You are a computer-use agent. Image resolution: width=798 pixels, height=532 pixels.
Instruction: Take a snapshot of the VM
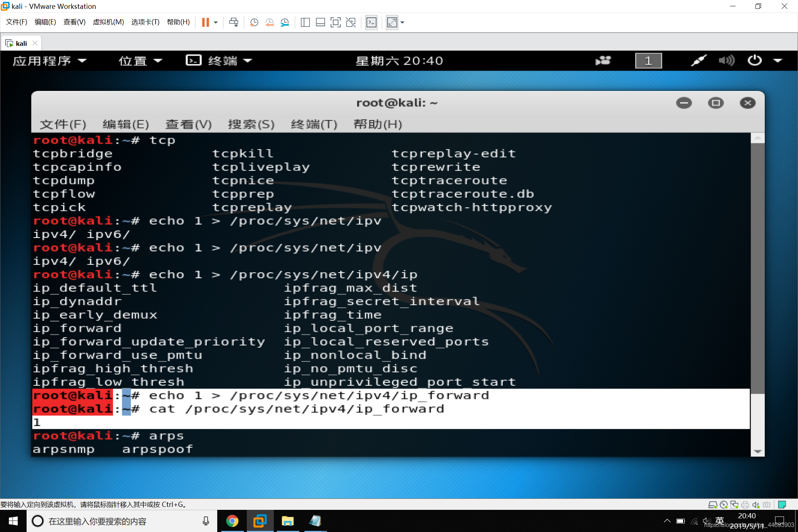(x=254, y=23)
